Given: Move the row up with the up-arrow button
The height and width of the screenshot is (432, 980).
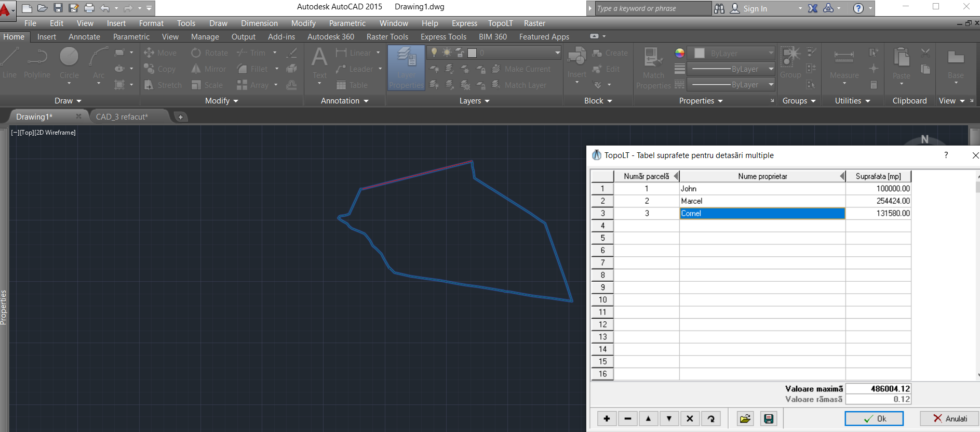Looking at the screenshot, I should click(648, 418).
